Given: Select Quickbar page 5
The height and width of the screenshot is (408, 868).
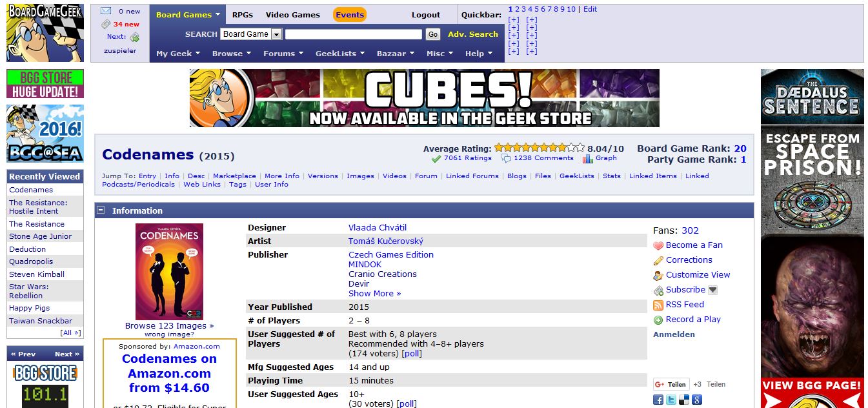Looking at the screenshot, I should point(536,9).
